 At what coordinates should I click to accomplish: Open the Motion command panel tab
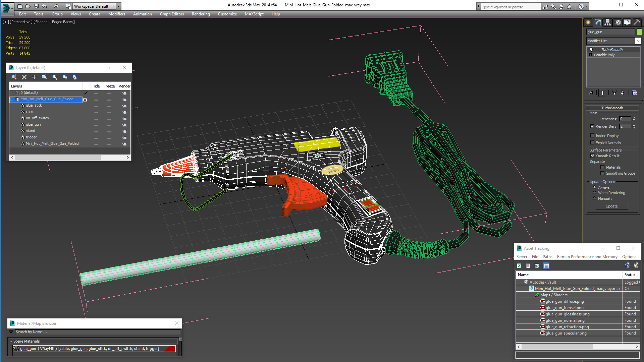(618, 22)
